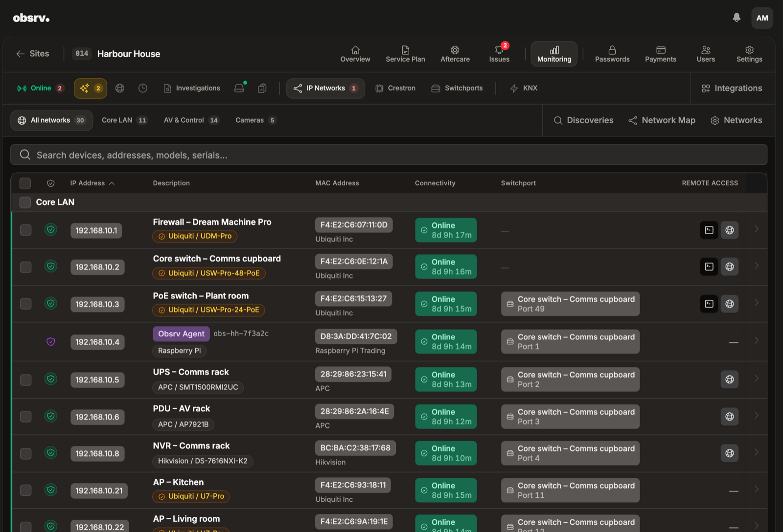Click the shield icon in the table header
This screenshot has width=783, height=532.
tap(51, 183)
